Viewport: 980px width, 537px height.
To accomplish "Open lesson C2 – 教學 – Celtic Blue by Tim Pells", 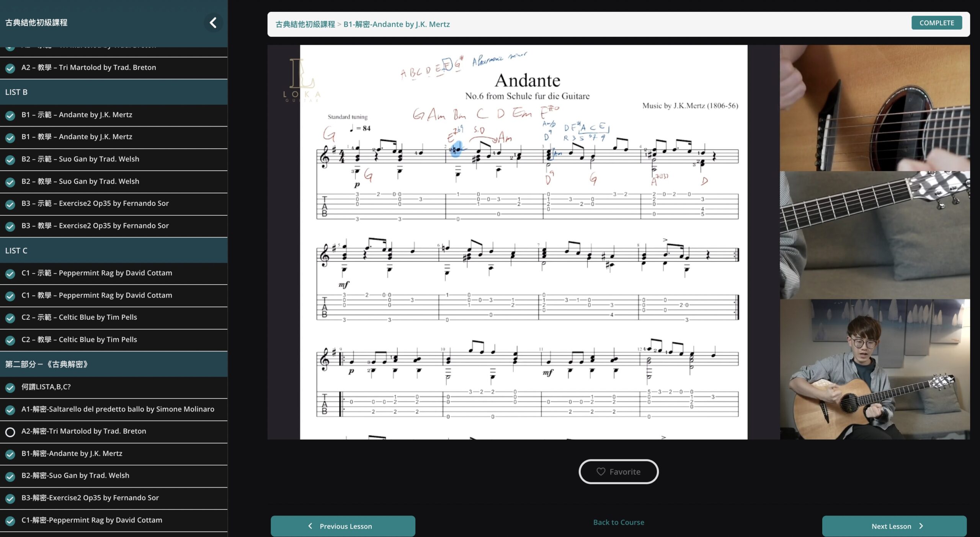I will (x=114, y=340).
